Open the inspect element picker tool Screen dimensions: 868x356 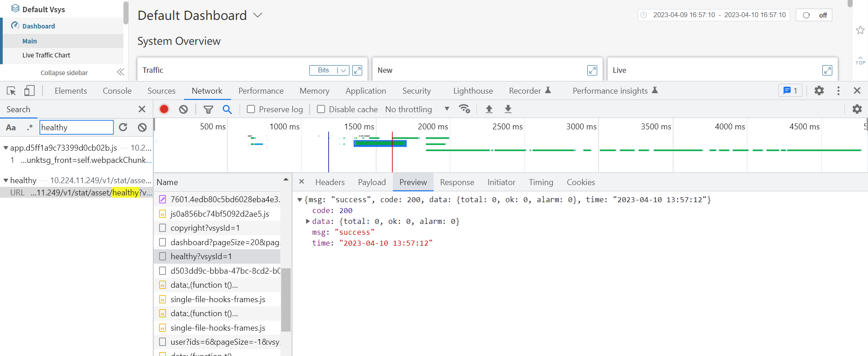click(x=11, y=91)
